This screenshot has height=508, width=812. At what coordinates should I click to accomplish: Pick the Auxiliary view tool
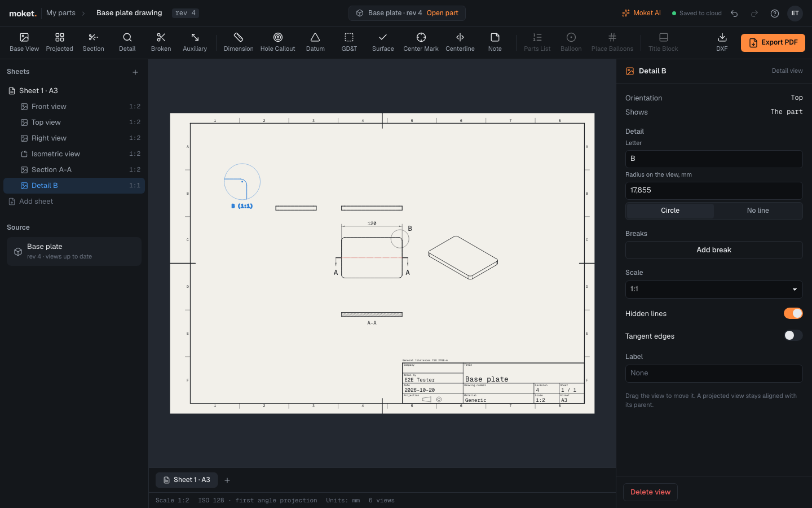[x=195, y=42]
